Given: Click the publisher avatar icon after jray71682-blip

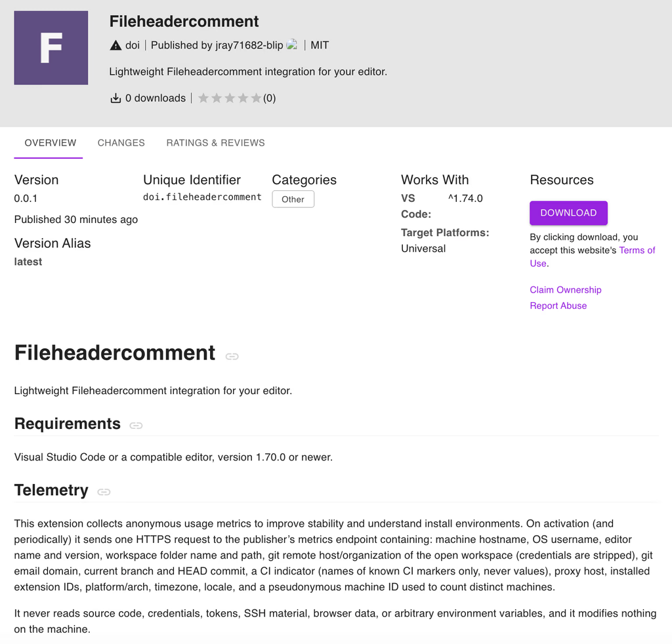Looking at the screenshot, I should 292,45.
